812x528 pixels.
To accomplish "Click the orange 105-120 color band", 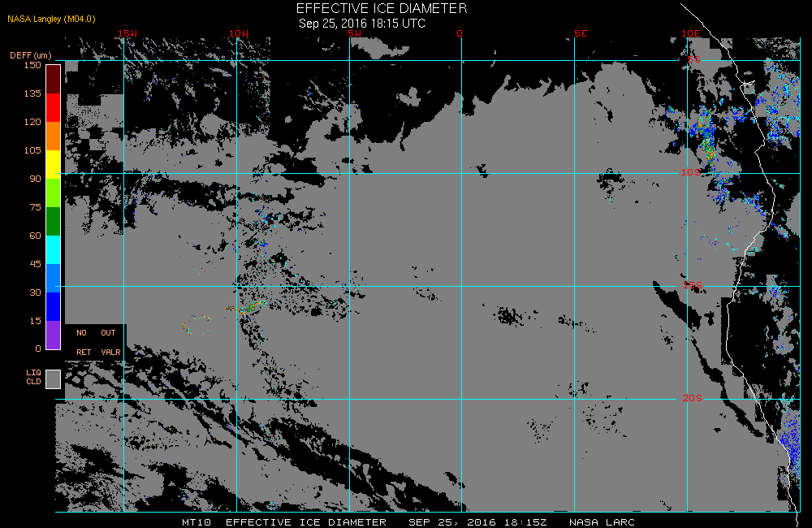I will tap(54, 136).
